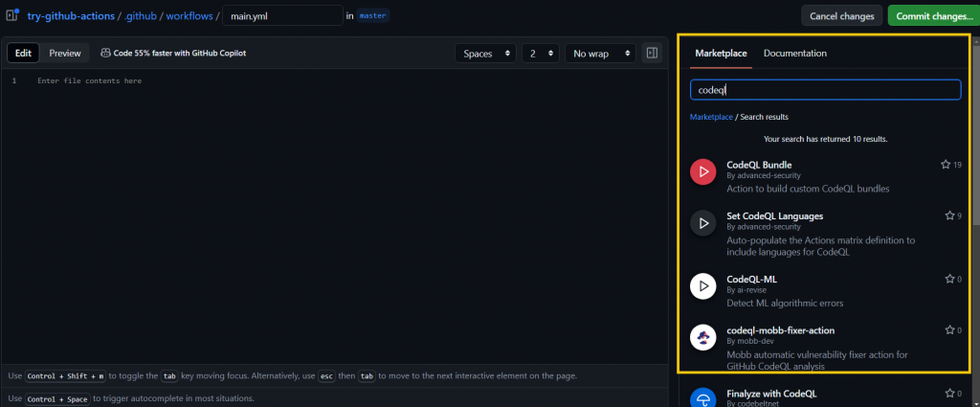Click 'Action to build custom CodeQL bundles' description
Image resolution: width=980 pixels, height=407 pixels.
click(808, 189)
